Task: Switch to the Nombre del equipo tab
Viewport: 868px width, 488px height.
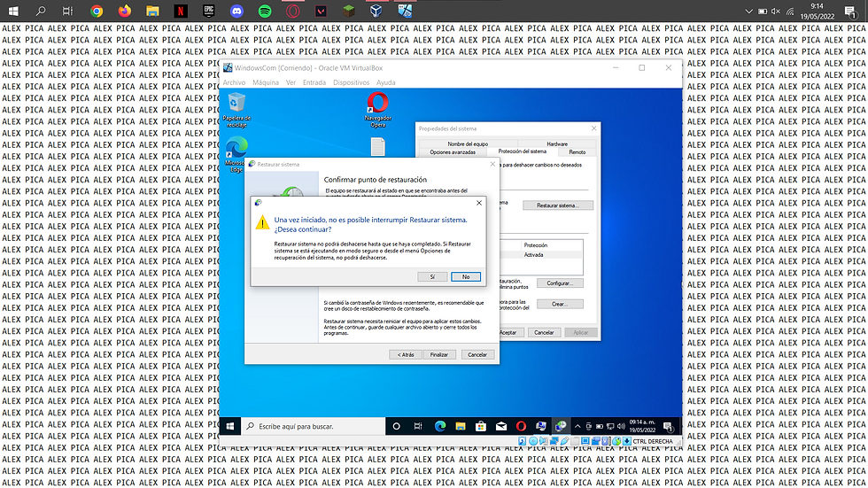Action: (x=468, y=143)
